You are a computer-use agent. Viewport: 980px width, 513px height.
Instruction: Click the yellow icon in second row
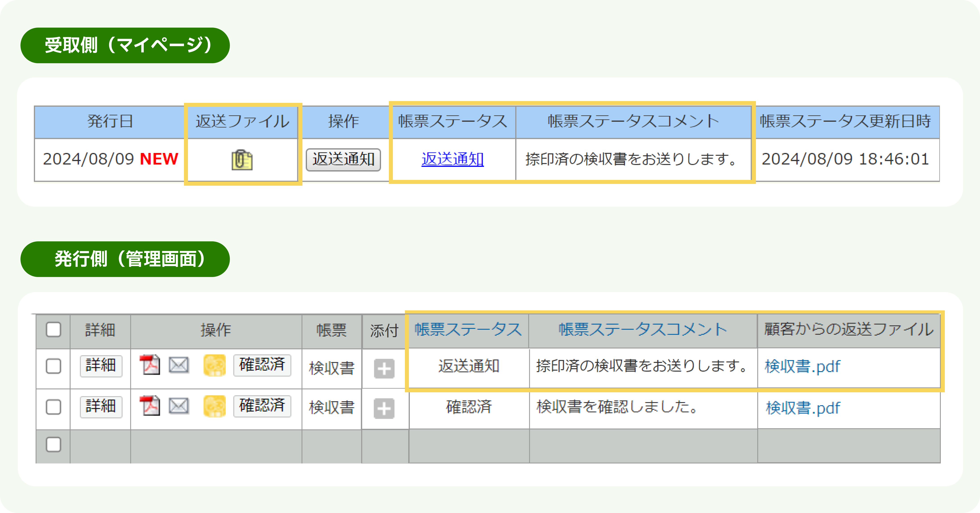214,406
